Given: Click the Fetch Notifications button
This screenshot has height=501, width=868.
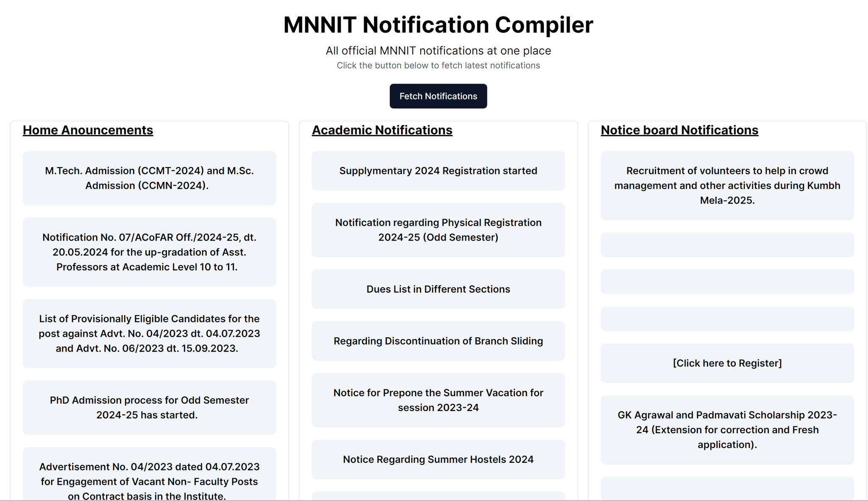Looking at the screenshot, I should 438,96.
